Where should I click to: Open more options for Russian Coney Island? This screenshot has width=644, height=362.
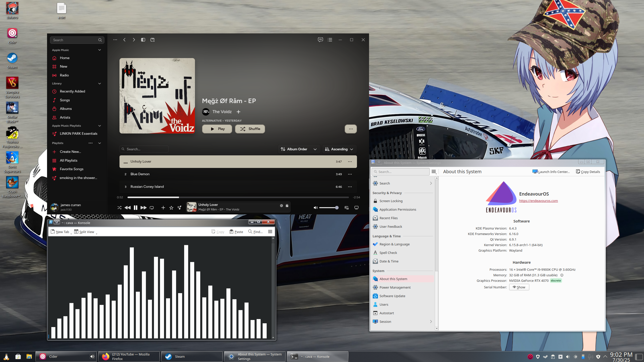click(x=350, y=187)
